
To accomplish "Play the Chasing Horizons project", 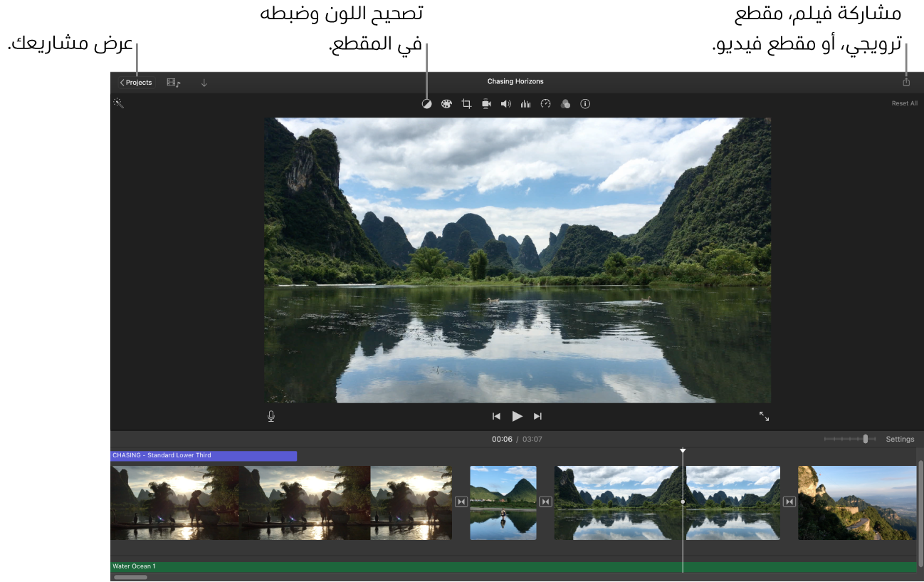I will pos(517,416).
